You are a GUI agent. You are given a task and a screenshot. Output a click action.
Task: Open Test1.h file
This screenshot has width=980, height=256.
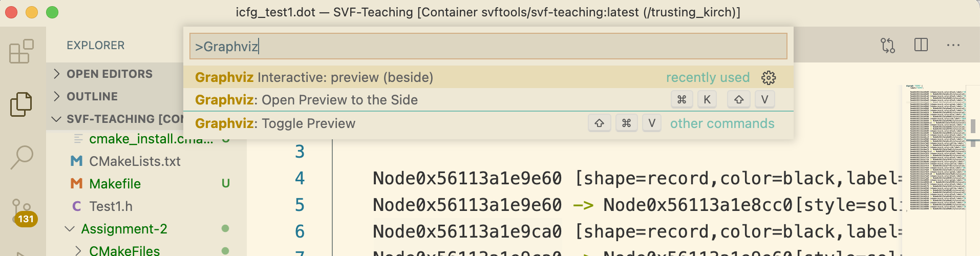111,206
